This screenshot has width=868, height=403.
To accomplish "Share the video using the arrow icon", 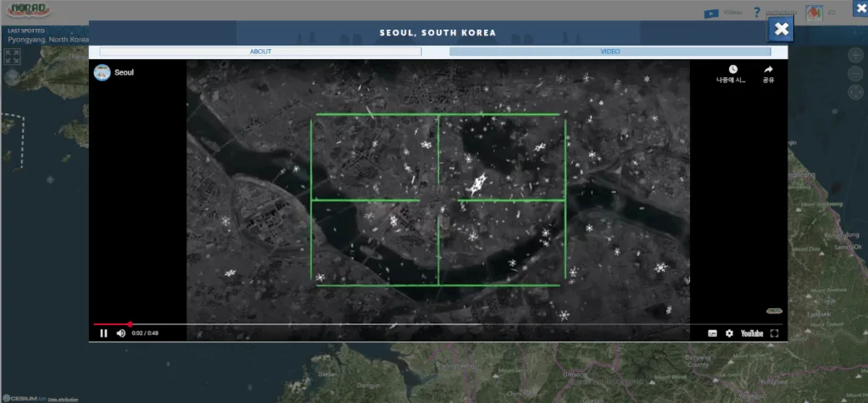I will (768, 70).
